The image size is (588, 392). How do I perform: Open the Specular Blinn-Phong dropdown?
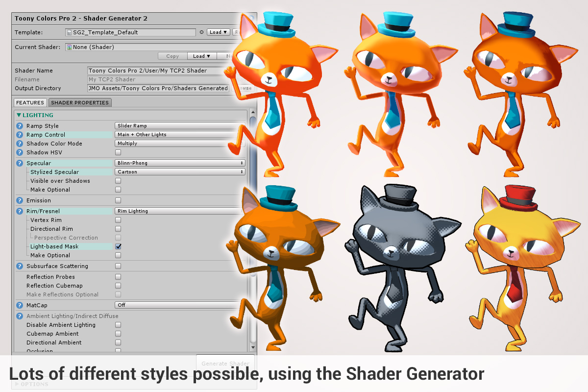coord(180,163)
